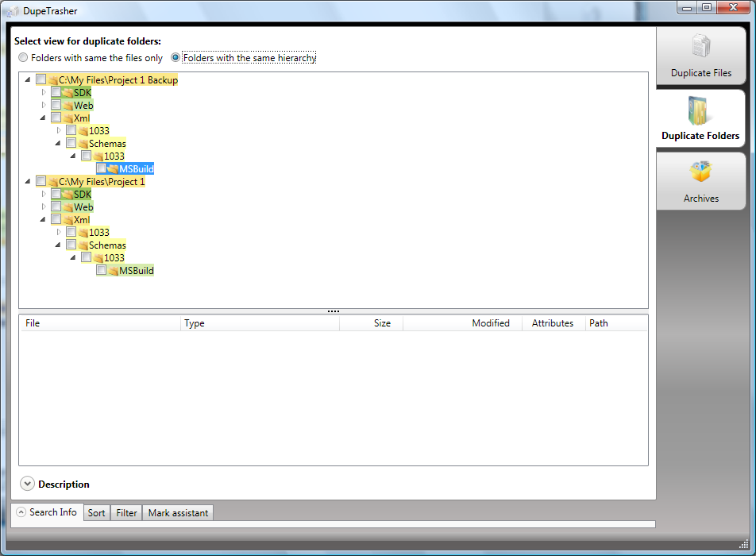The height and width of the screenshot is (556, 756).
Task: Select 1033 folder under Xml in Project 1 Backup
Action: click(98, 131)
